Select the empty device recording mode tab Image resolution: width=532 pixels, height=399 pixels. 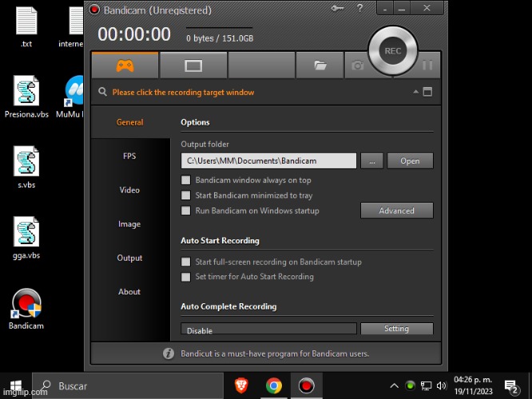[261, 65]
